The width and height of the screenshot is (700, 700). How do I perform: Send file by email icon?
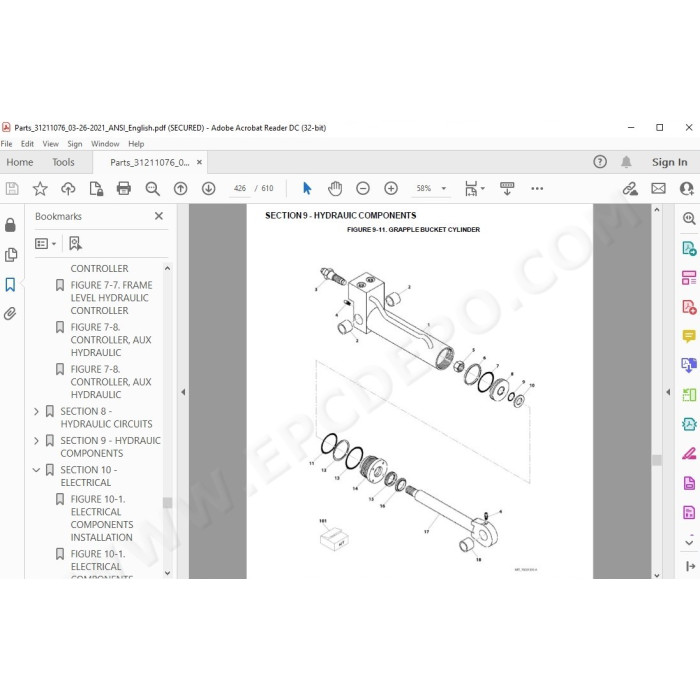click(658, 188)
